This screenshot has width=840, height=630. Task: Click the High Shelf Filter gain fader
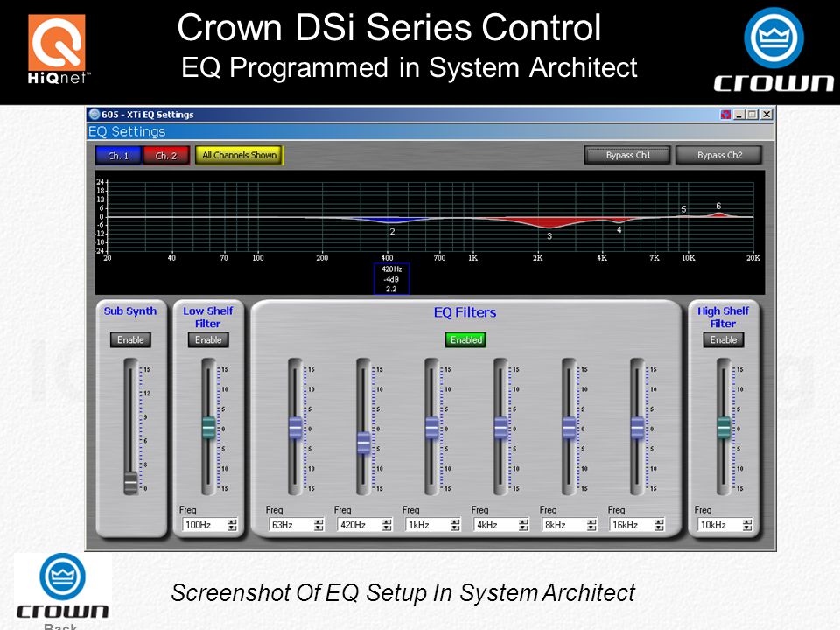(724, 428)
